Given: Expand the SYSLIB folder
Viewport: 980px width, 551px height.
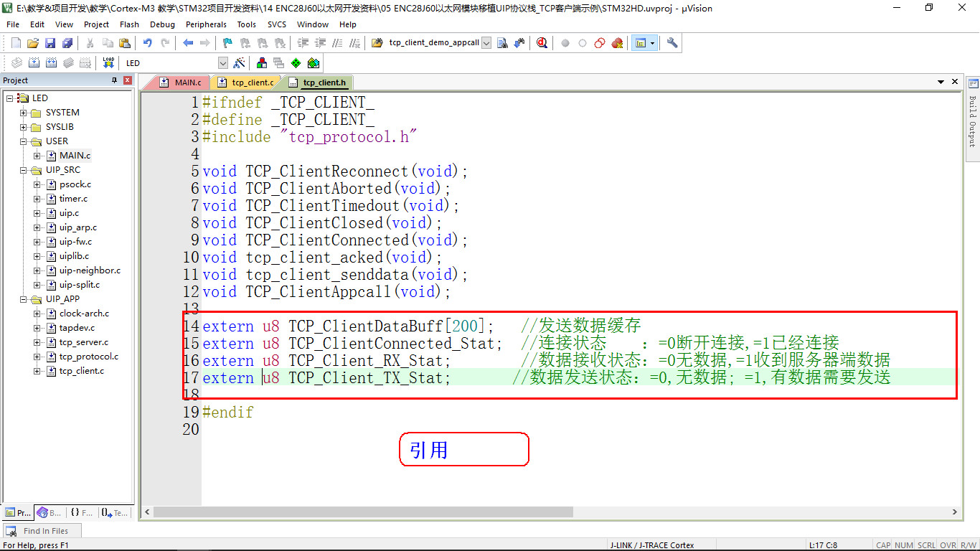Looking at the screenshot, I should point(23,127).
